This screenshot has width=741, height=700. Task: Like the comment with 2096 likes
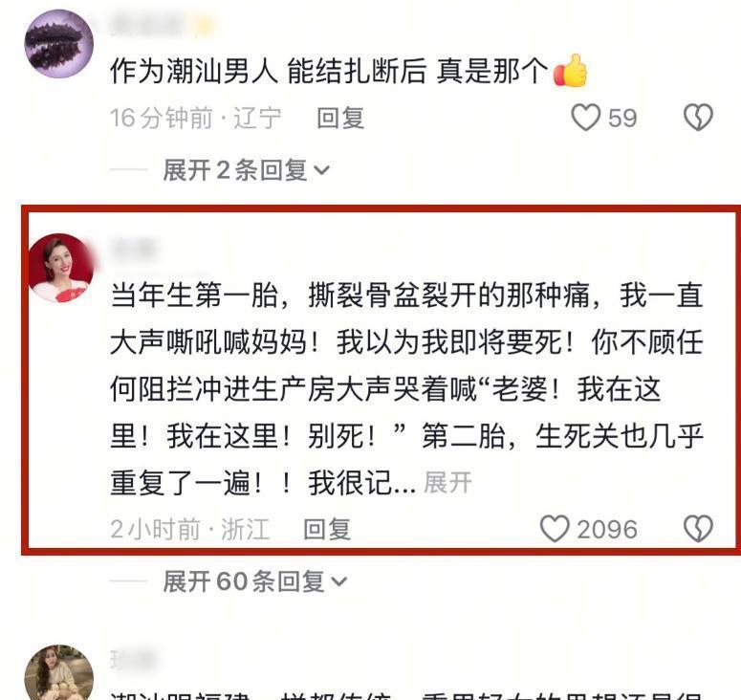(555, 529)
